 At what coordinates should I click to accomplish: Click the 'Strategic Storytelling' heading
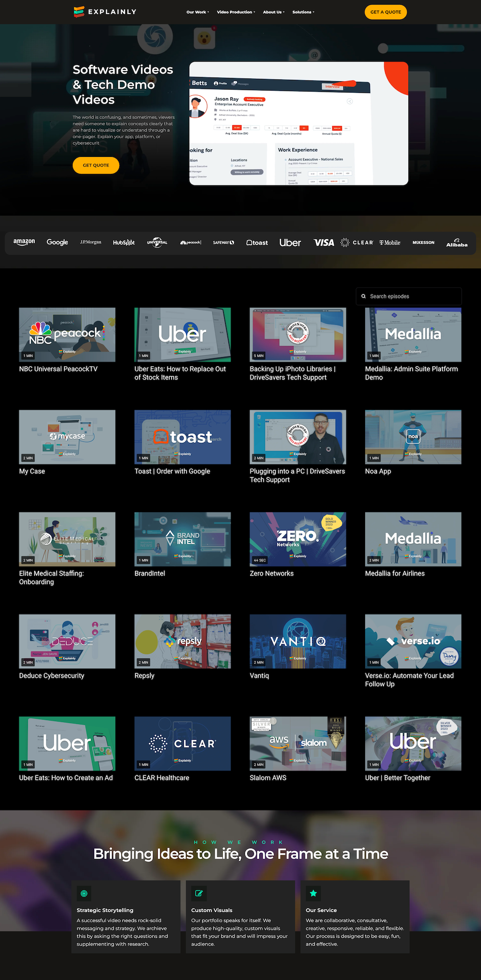point(105,910)
